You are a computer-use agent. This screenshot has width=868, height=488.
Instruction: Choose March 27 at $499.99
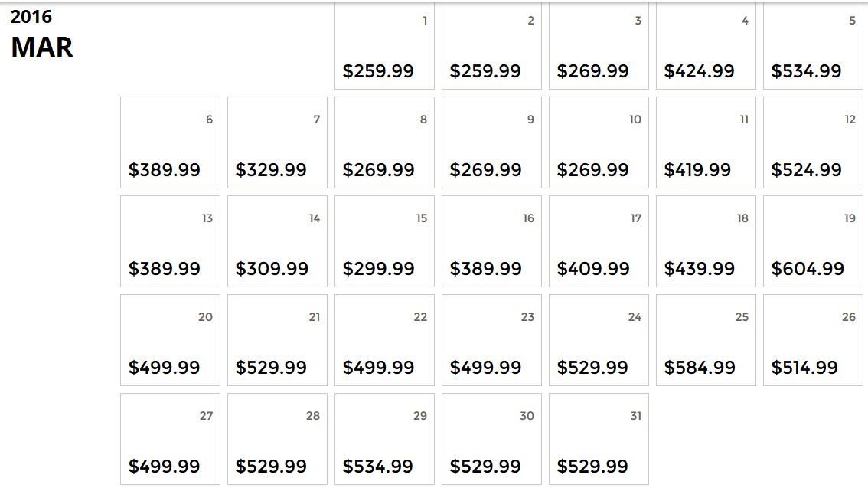[x=170, y=439]
